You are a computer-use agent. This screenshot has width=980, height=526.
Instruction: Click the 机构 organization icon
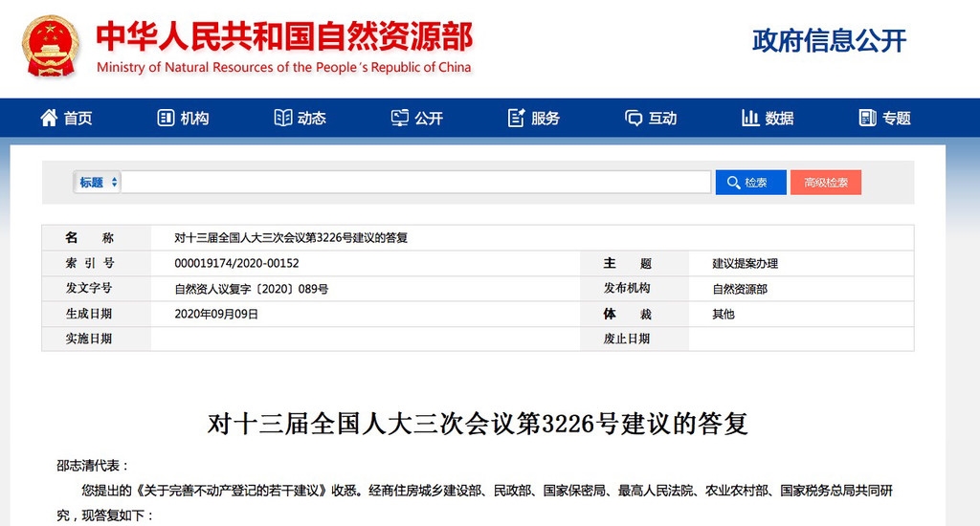click(x=166, y=118)
